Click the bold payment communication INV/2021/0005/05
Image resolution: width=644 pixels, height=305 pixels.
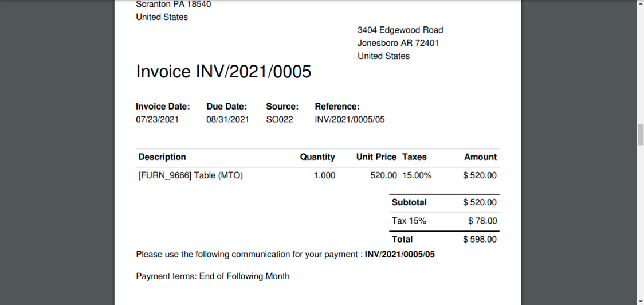(399, 254)
